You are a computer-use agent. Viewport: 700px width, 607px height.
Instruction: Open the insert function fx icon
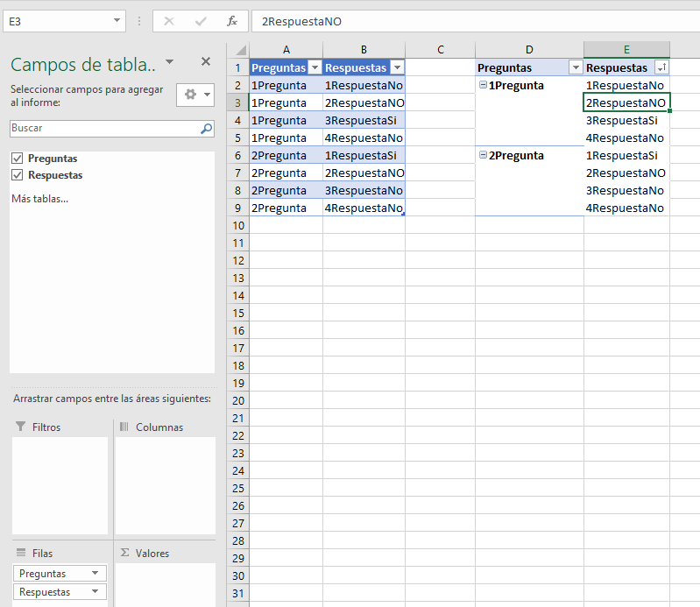[231, 21]
